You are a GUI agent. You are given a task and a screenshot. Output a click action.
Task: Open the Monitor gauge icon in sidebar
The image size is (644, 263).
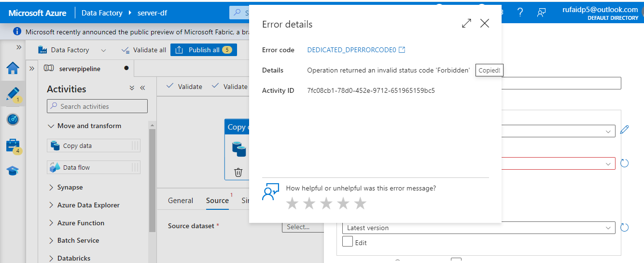[x=13, y=119]
